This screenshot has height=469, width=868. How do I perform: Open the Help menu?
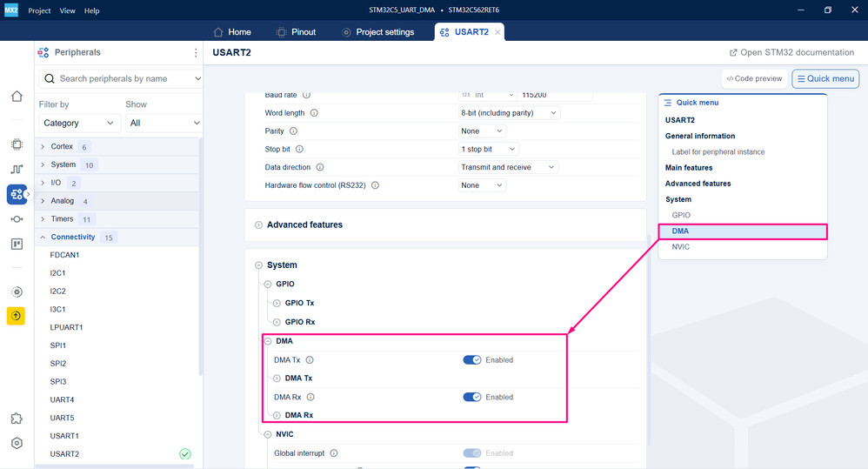92,10
